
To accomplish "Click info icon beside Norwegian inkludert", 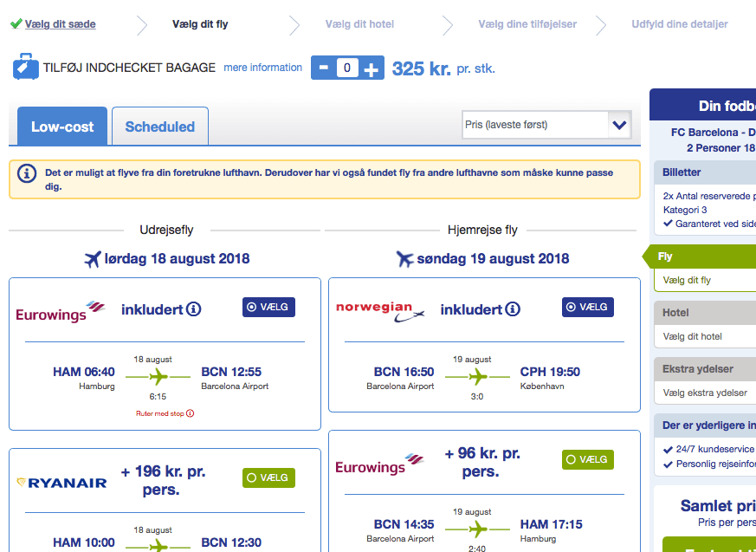I will pos(513,309).
